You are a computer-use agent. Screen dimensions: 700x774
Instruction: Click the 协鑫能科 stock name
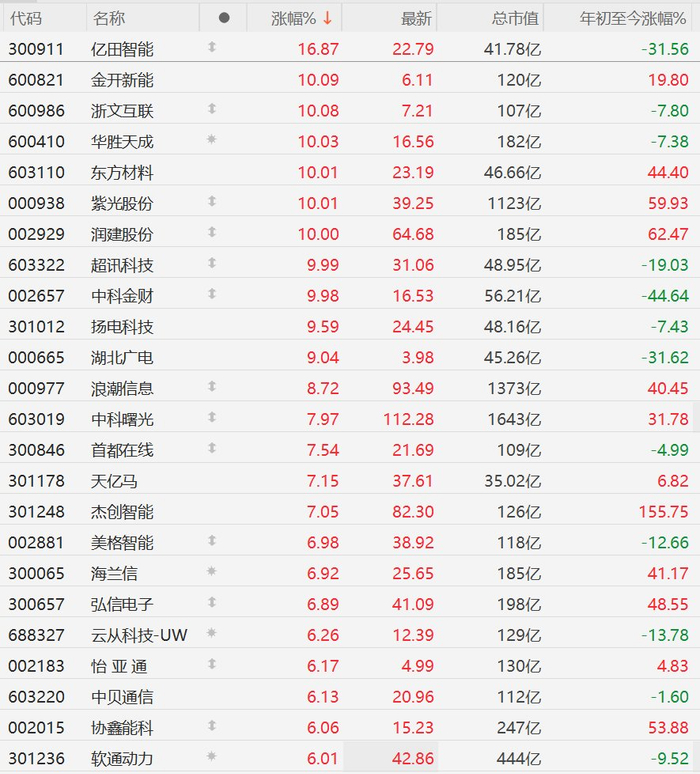click(x=122, y=728)
